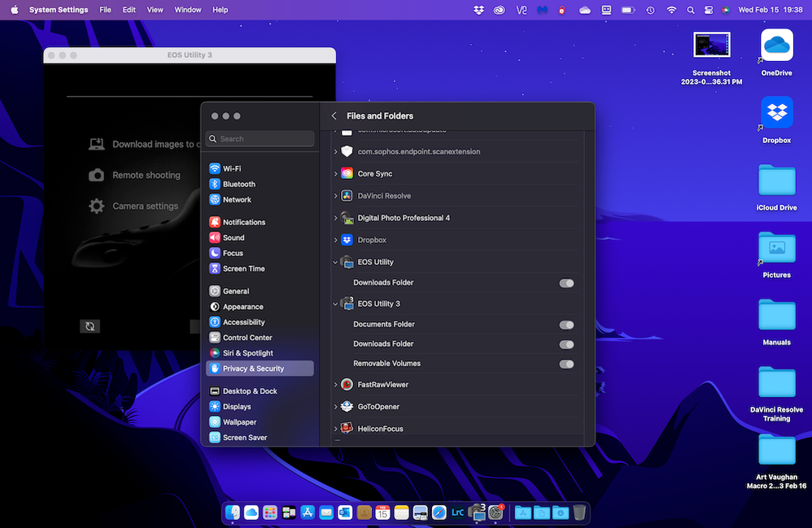Screen dimensions: 812x528
Task: Toggle Removable Volumes for EOS Utility 3
Action: point(566,364)
